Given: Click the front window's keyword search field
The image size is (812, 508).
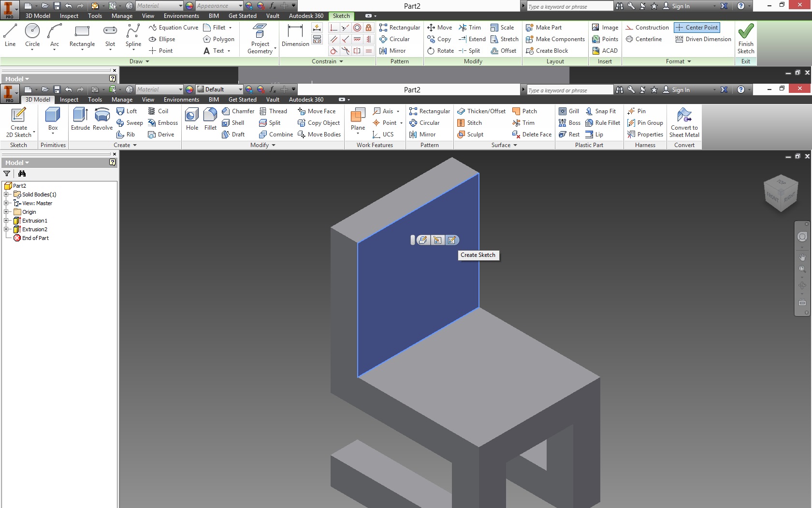Looking at the screenshot, I should pyautogui.click(x=569, y=90).
